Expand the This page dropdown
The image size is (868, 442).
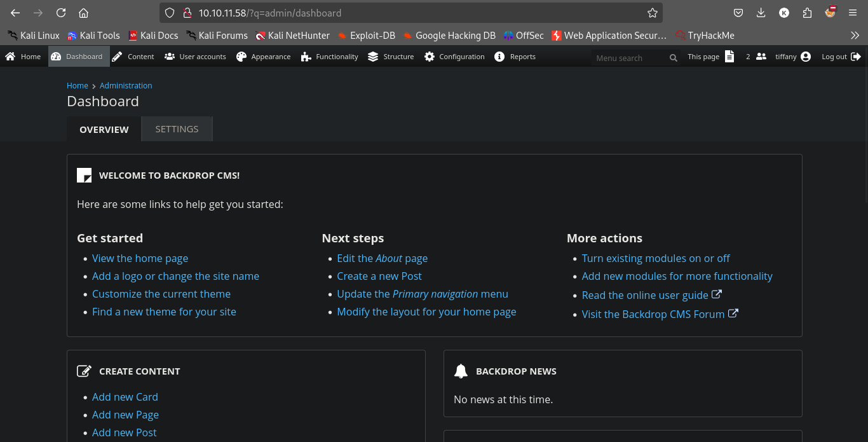[710, 57]
